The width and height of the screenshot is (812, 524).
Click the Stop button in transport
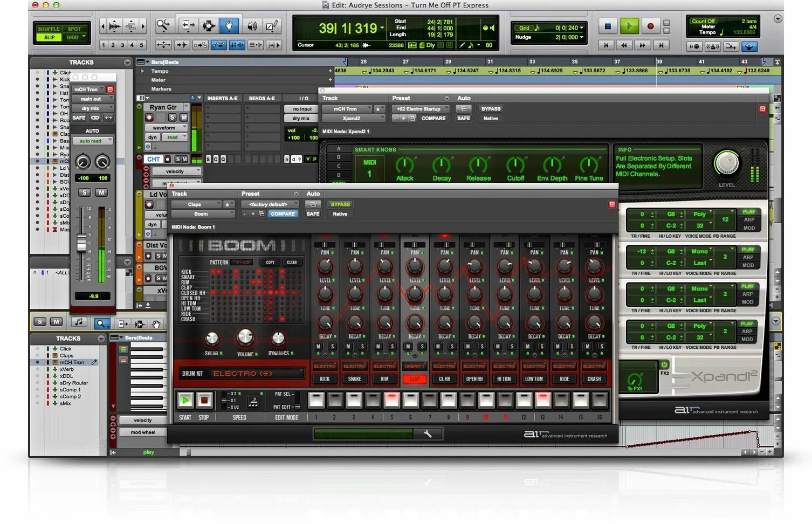(608, 26)
